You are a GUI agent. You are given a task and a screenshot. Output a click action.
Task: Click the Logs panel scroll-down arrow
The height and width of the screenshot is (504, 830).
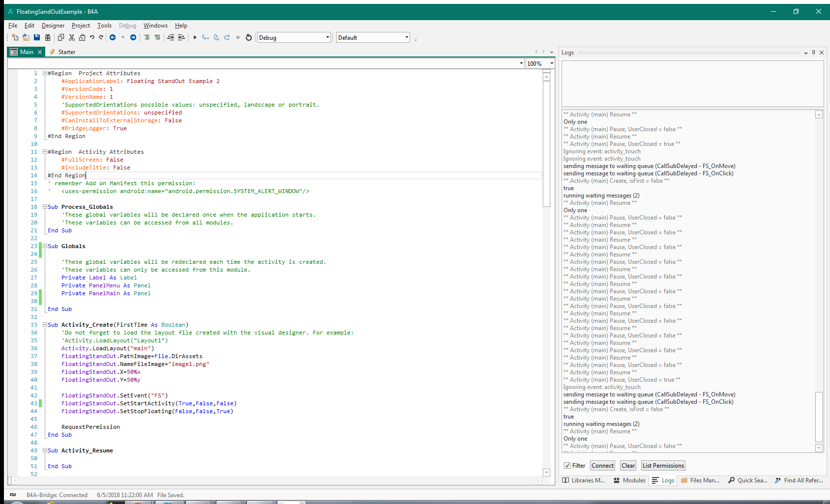[819, 448]
